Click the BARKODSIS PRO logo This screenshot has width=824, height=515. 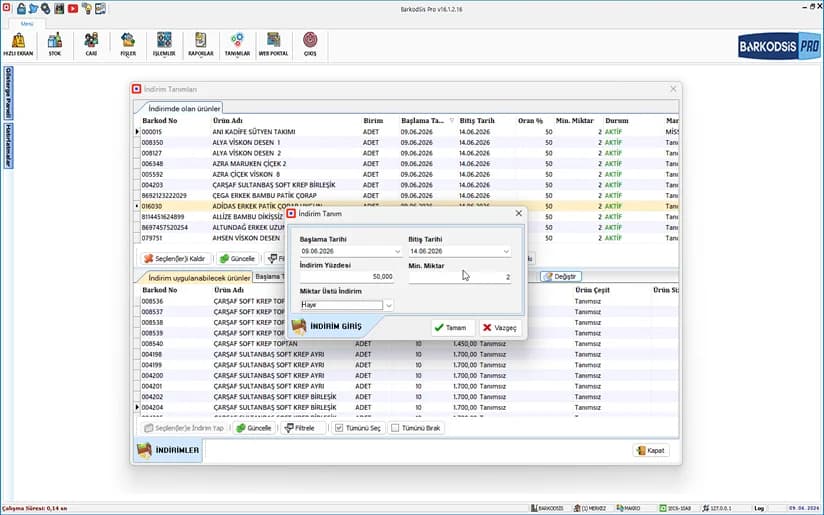point(779,46)
